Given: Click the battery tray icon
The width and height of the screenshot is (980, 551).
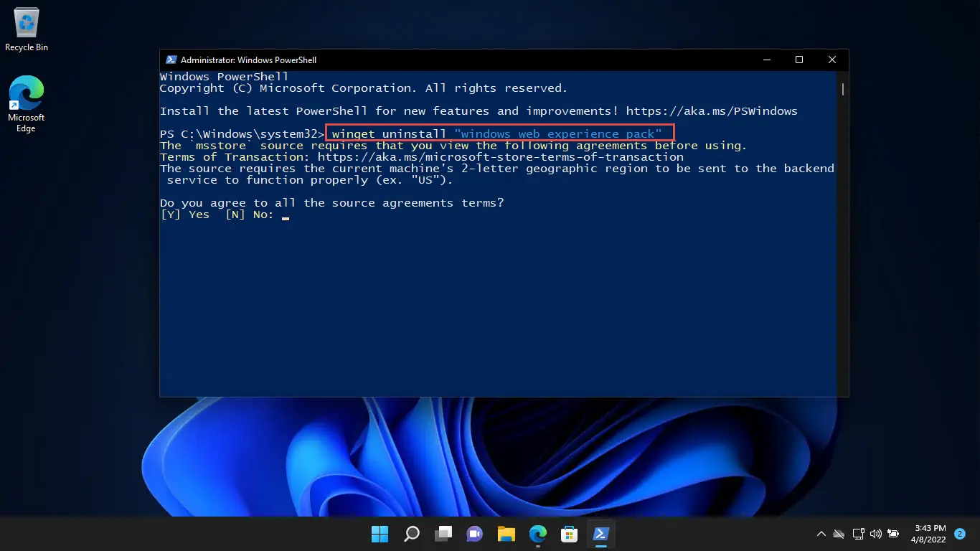Looking at the screenshot, I should (893, 534).
